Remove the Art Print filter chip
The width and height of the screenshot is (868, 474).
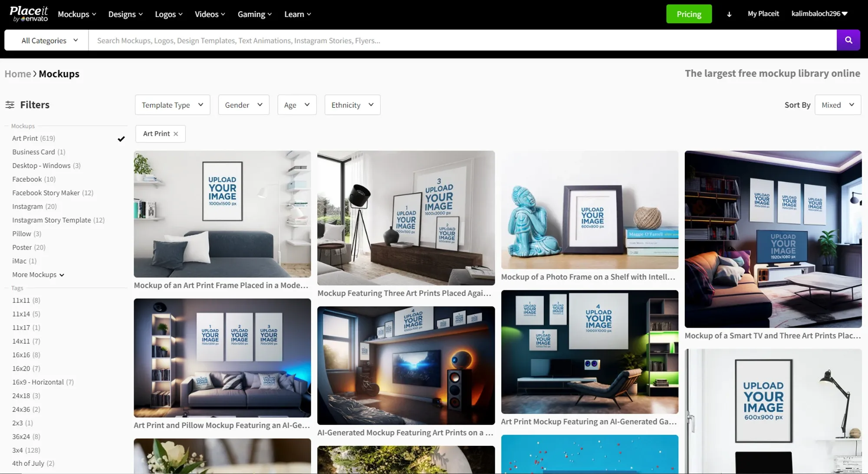click(176, 134)
